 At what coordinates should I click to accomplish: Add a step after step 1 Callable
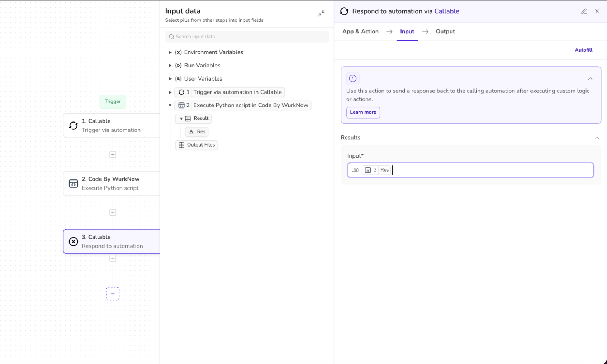(113, 154)
